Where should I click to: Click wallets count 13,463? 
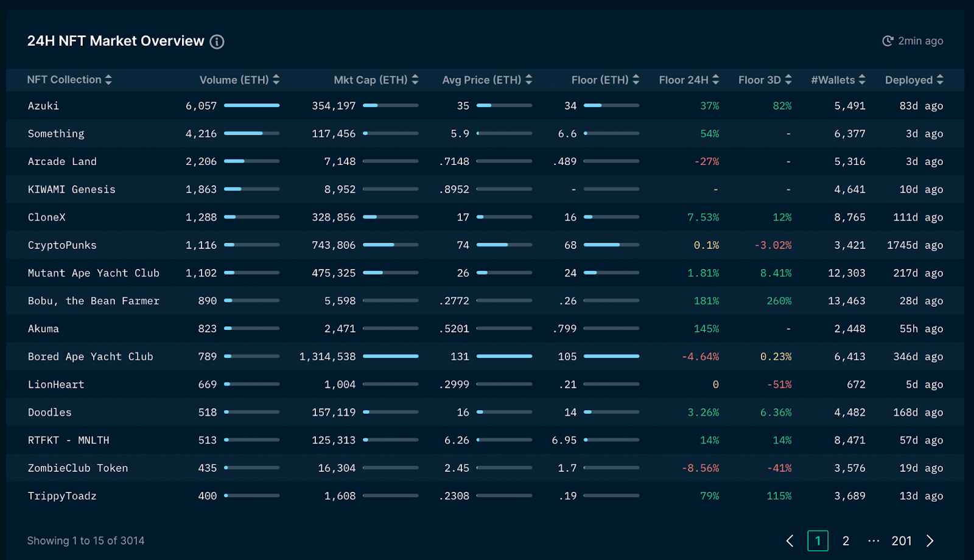point(847,301)
